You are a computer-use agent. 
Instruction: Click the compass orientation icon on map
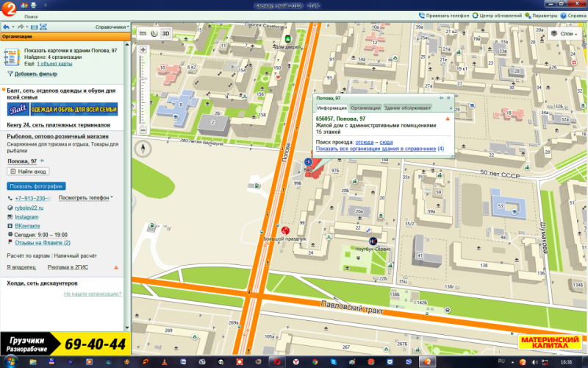point(143,147)
